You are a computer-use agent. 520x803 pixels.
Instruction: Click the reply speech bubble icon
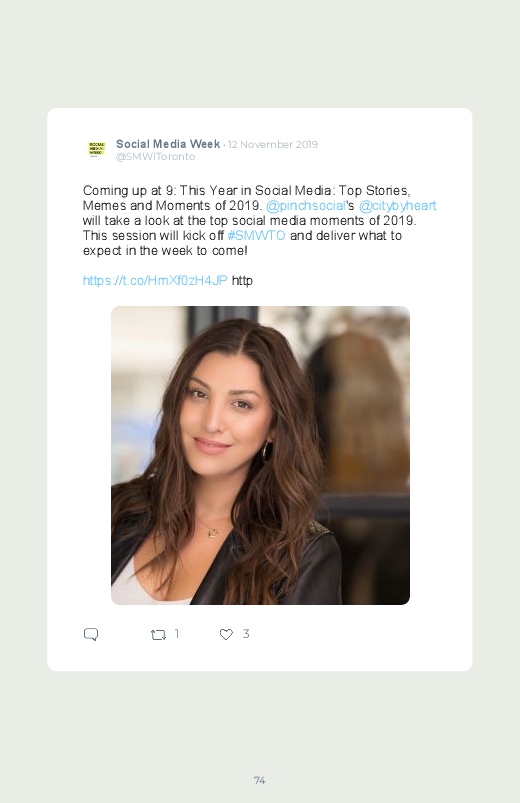click(91, 635)
